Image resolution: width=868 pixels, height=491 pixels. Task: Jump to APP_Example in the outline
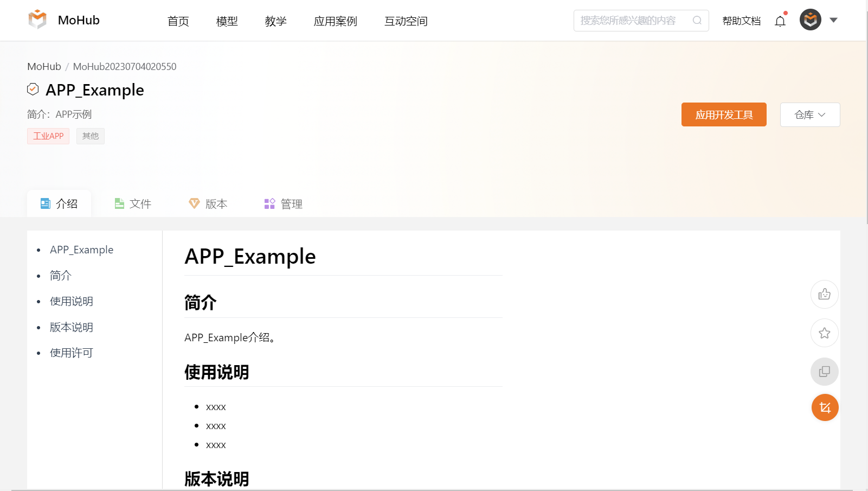coord(82,250)
